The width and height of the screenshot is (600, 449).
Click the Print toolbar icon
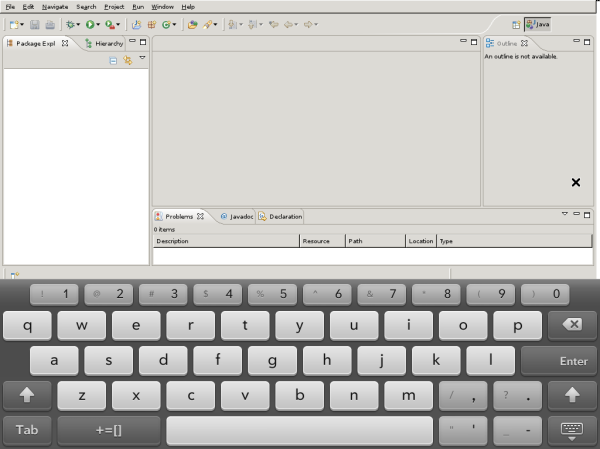50,25
